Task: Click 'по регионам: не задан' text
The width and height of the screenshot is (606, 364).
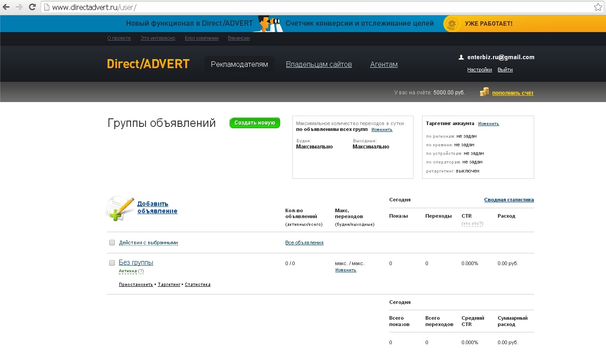Action: 451,136
